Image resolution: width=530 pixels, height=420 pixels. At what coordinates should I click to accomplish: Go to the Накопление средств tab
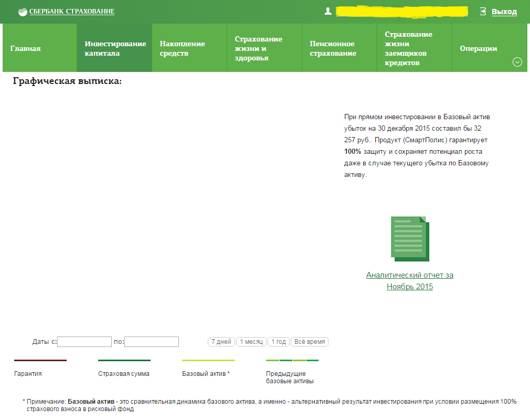coord(189,48)
